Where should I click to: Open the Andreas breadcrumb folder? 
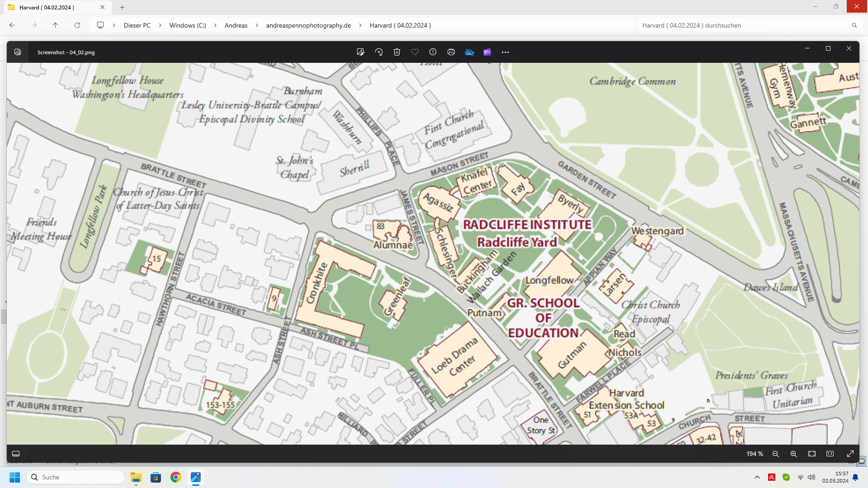[x=236, y=25]
